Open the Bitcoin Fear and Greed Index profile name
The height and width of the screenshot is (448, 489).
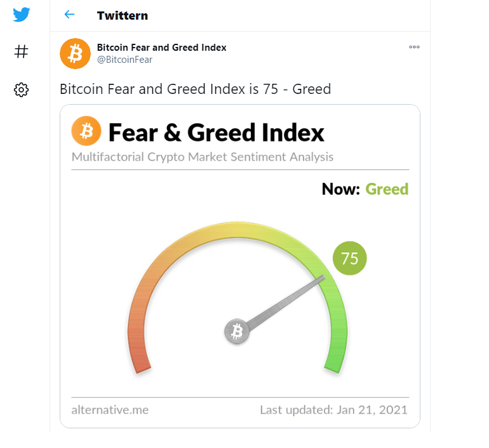[x=161, y=48]
